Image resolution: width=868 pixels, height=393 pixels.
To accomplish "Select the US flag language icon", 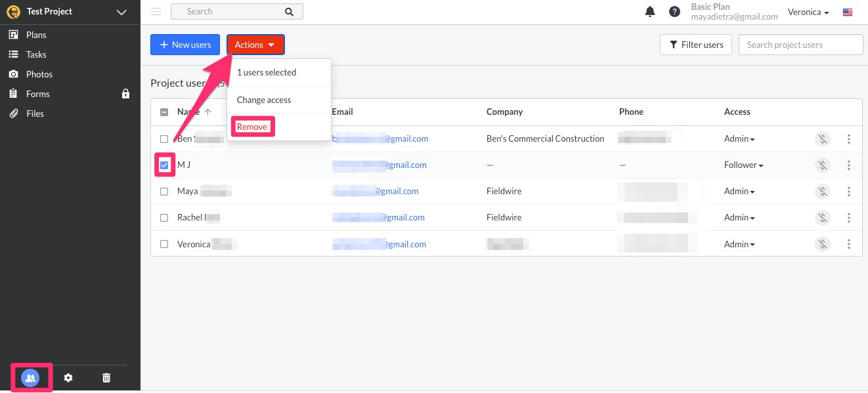I will coord(848,12).
